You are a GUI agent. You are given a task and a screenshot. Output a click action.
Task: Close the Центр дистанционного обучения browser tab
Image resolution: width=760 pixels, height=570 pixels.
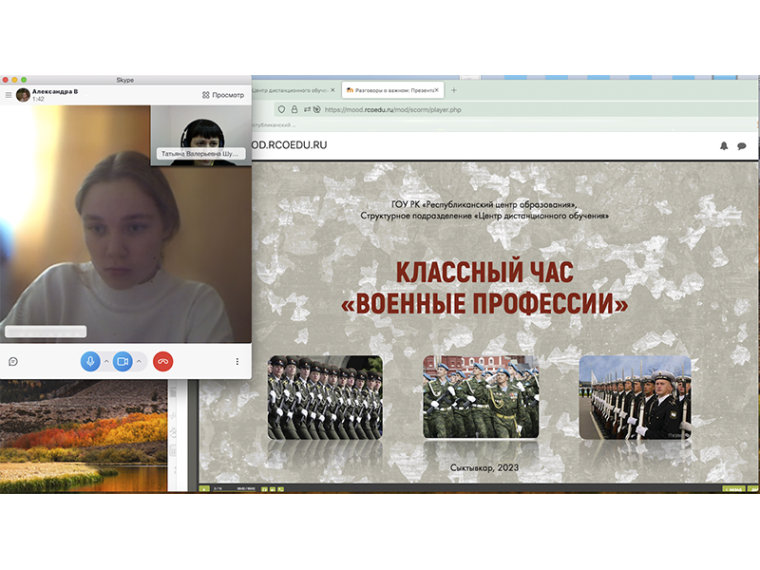(x=332, y=90)
